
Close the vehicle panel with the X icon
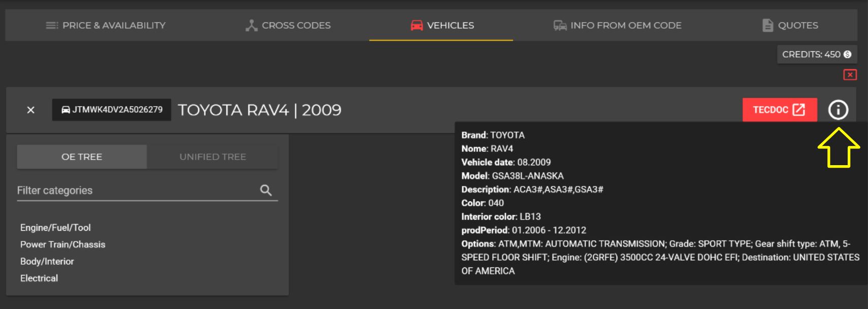click(x=31, y=110)
